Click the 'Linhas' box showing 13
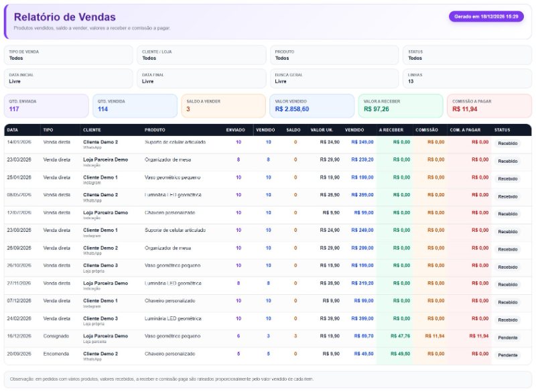Screen dimensions: 536x392 467,78
